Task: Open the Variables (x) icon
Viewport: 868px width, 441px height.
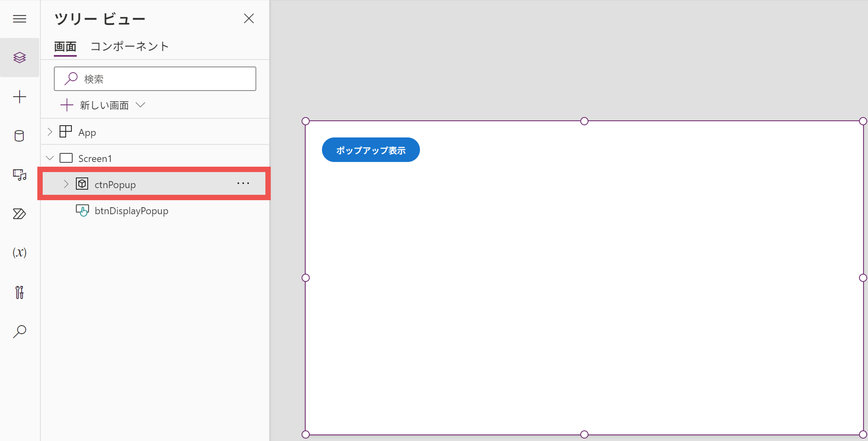Action: [19, 252]
